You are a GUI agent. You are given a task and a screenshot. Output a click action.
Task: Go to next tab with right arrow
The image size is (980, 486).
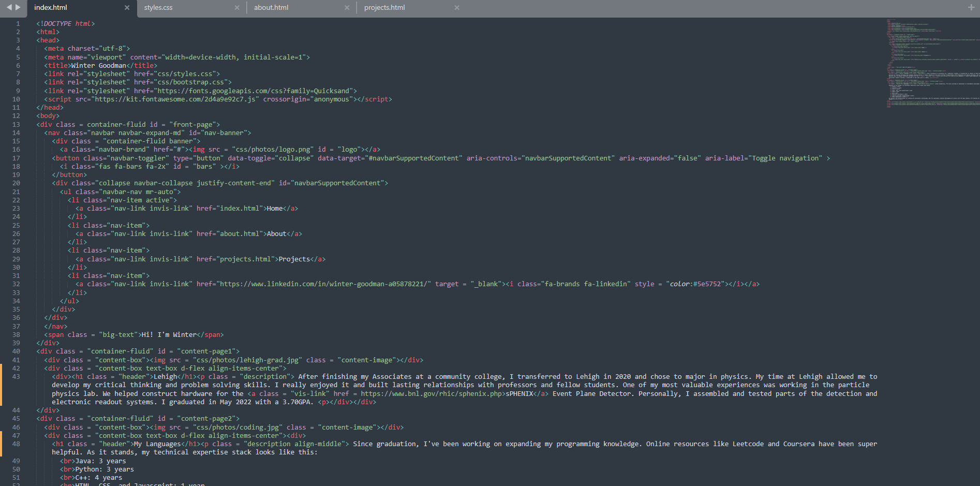pos(18,7)
